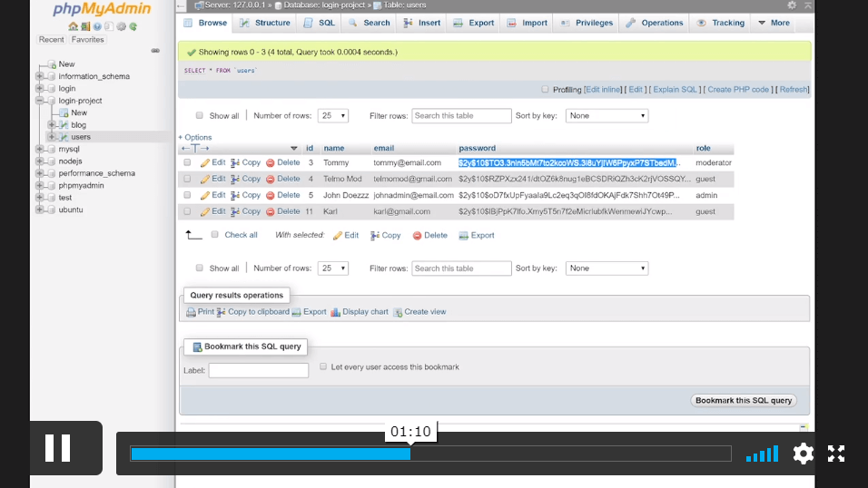
Task: Open the Structure tab
Action: (265, 23)
